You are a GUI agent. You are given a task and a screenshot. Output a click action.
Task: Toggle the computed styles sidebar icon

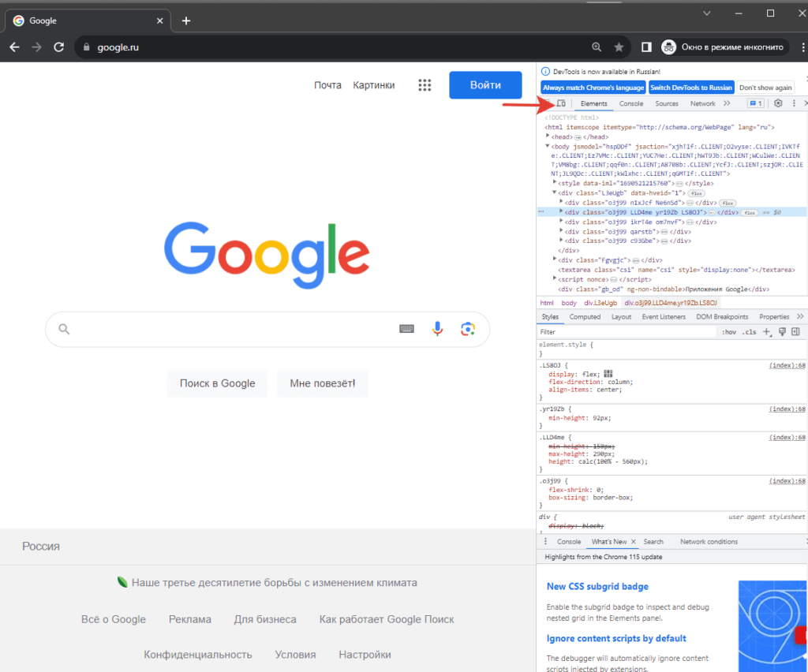(795, 332)
